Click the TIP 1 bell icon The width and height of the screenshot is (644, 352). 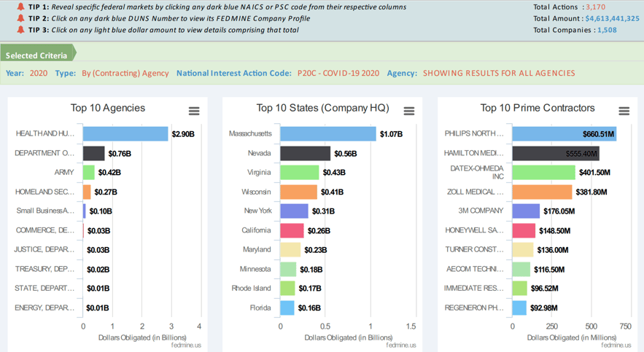[20, 7]
